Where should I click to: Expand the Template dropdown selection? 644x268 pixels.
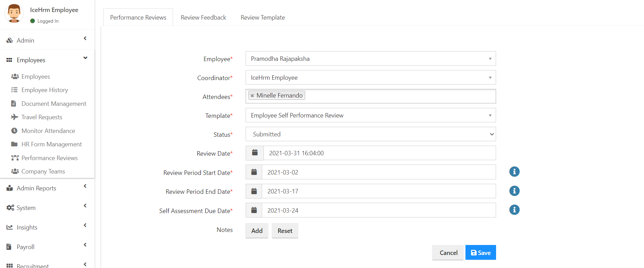click(371, 115)
